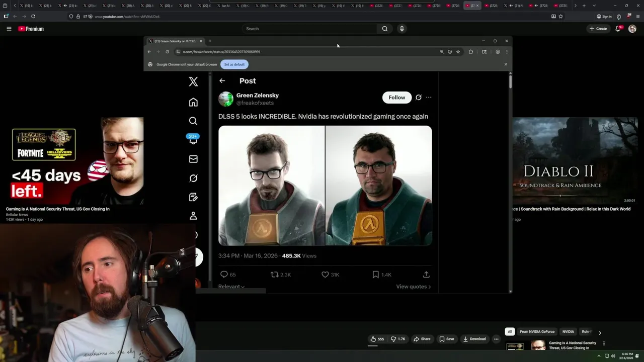Open inner Chrome three-dot menu

507,52
